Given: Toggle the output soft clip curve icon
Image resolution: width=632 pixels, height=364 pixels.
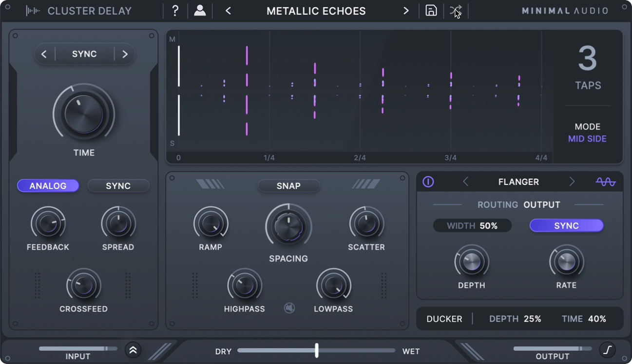Looking at the screenshot, I should (x=608, y=349).
